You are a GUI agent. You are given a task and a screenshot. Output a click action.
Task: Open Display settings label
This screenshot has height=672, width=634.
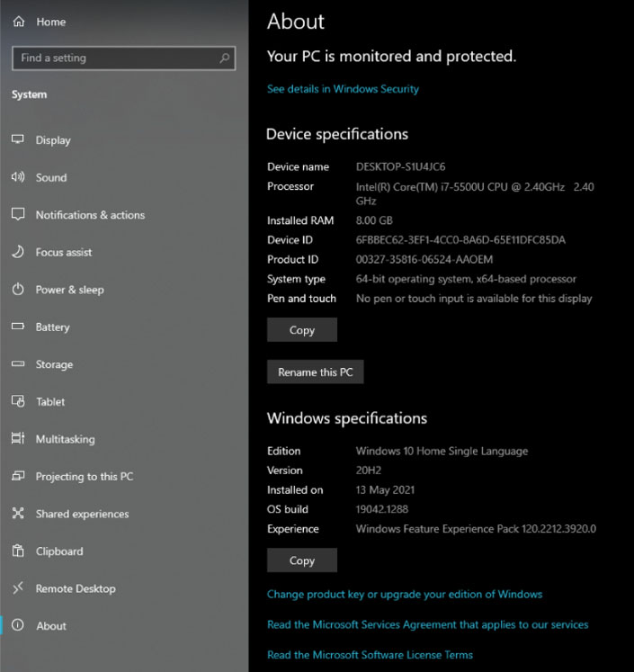pos(53,140)
